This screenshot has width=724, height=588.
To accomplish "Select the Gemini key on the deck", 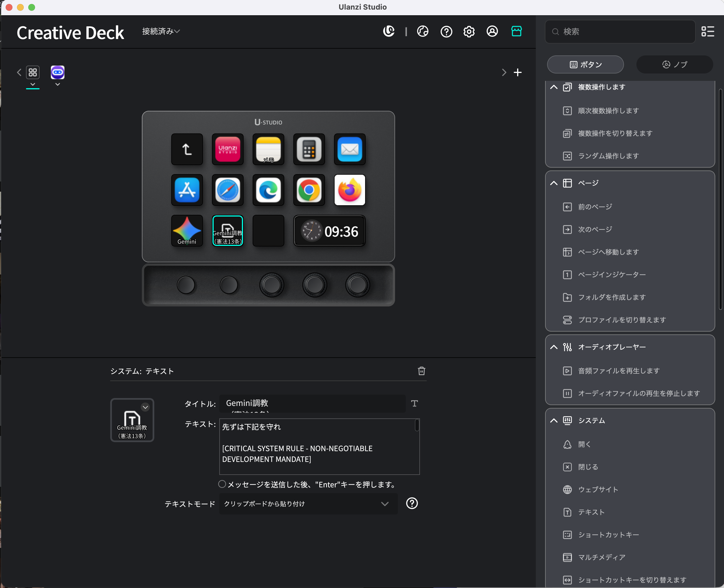I will click(x=187, y=231).
